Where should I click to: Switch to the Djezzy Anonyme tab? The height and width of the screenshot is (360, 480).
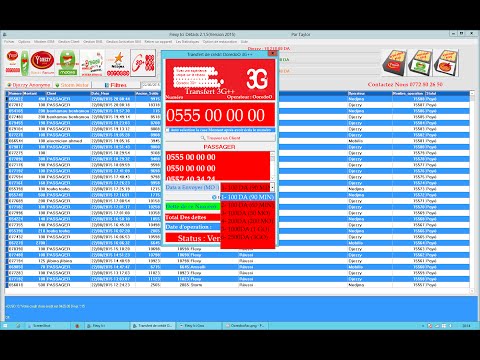click(29, 85)
